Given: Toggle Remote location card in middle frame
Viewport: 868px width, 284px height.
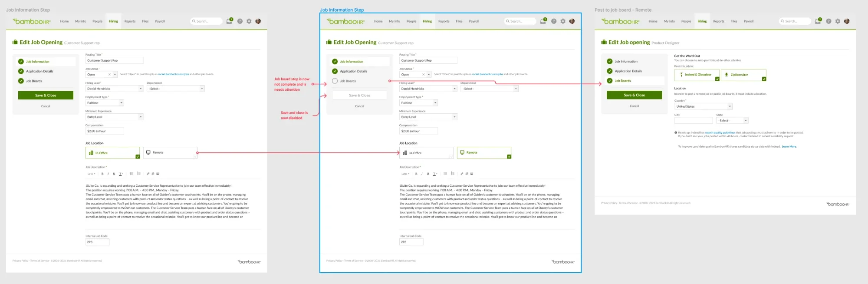Looking at the screenshot, I should click(484, 153).
